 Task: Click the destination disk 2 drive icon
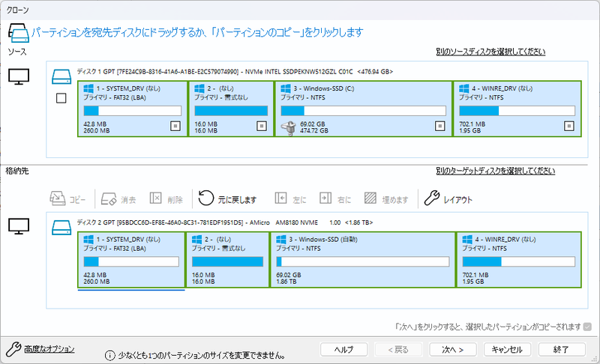coord(61,227)
